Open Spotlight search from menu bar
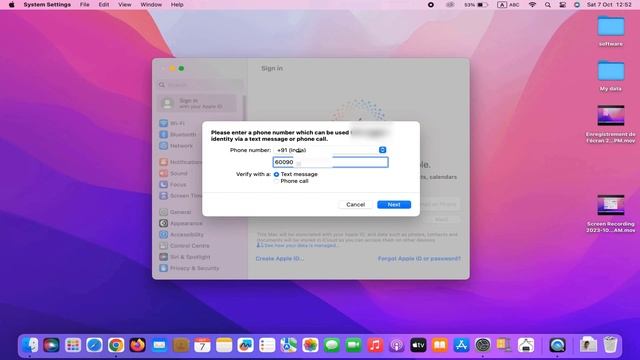The width and height of the screenshot is (640, 360). point(548,5)
